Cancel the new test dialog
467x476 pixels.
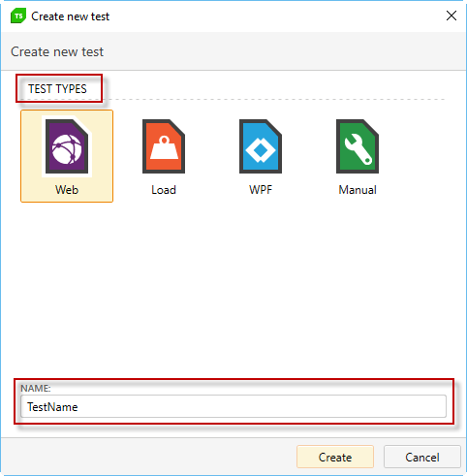pyautogui.click(x=422, y=457)
